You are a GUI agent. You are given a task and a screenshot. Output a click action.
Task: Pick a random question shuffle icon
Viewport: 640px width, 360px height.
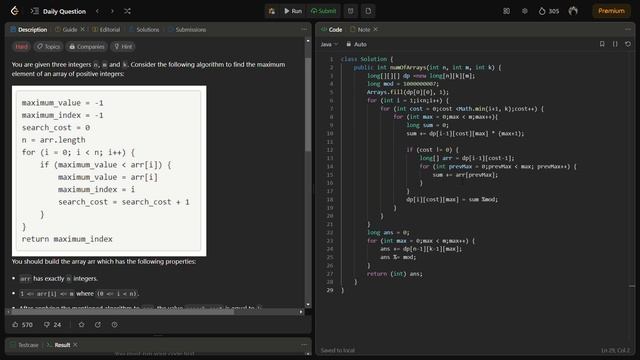click(x=127, y=11)
